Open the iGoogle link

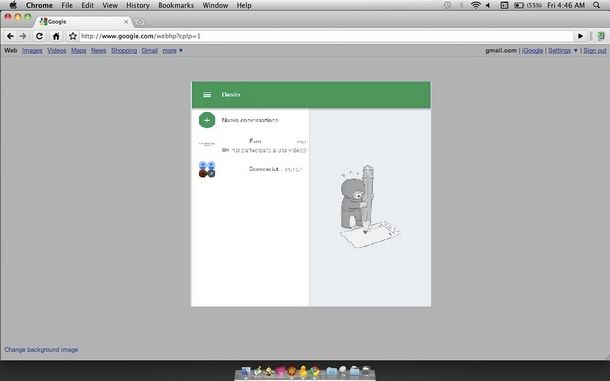[x=532, y=51]
